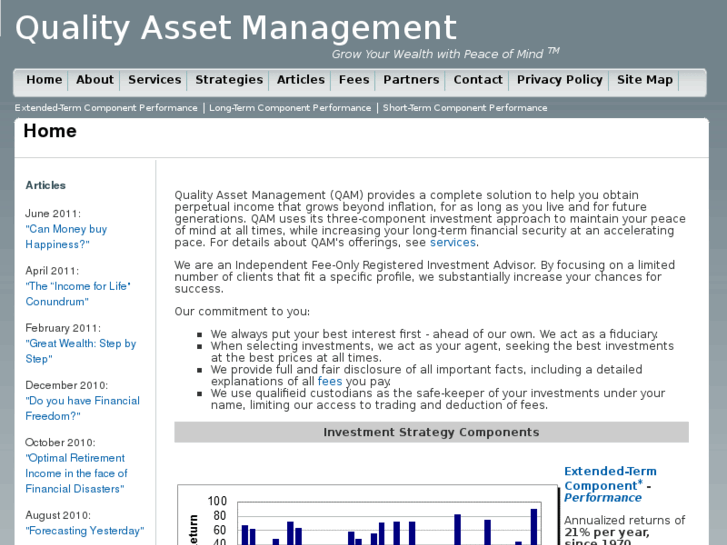Click the "Investment Strategy Components" heading bar

click(431, 432)
